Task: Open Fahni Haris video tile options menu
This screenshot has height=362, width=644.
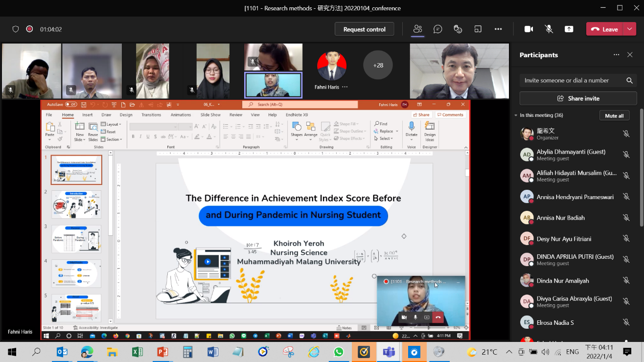Action: (x=345, y=87)
